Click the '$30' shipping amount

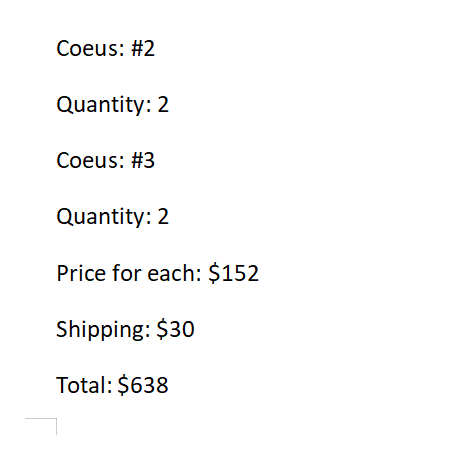tap(175, 329)
